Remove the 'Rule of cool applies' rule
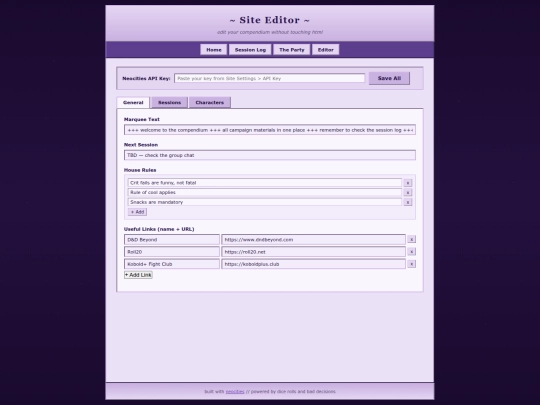Viewport: 540px width, 405px height. point(407,193)
